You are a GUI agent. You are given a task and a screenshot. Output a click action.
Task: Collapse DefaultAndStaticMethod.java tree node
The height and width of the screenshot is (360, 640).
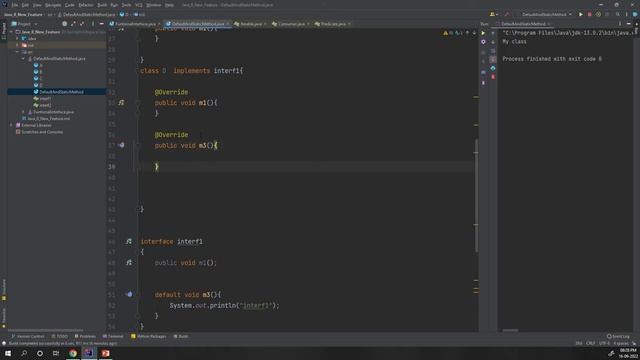[23, 59]
